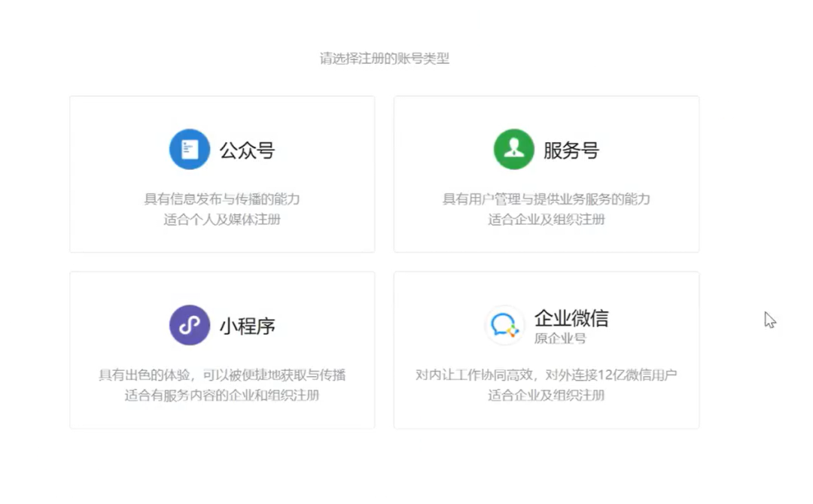Click text 适合有服务内容的企业和组织注册
This screenshot has width=813, height=504.
click(x=222, y=395)
